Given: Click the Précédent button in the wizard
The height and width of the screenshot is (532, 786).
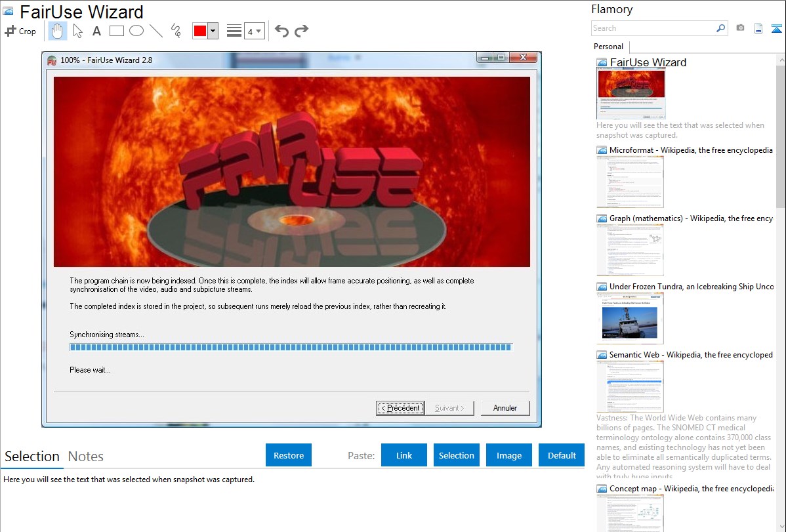Looking at the screenshot, I should [400, 408].
